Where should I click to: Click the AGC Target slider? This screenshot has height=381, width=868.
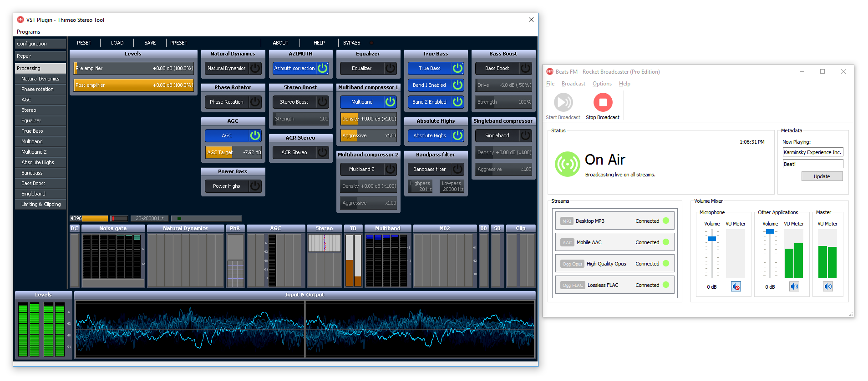(x=233, y=152)
